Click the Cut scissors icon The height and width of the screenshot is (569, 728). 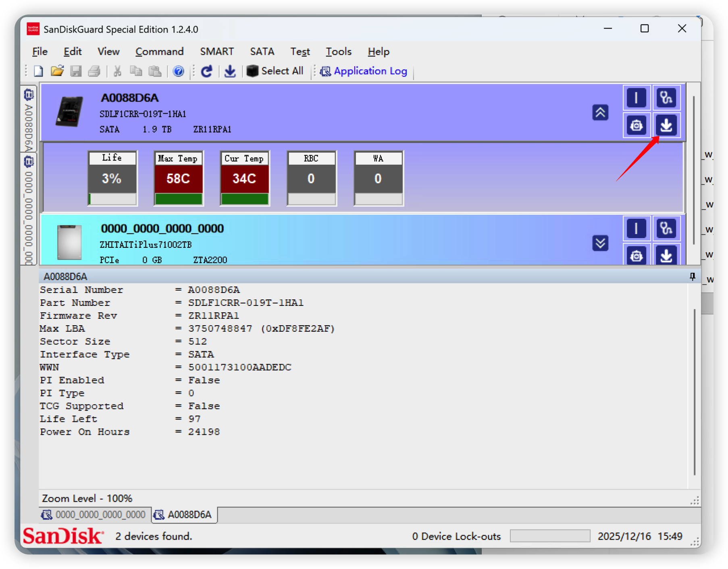[x=117, y=71]
